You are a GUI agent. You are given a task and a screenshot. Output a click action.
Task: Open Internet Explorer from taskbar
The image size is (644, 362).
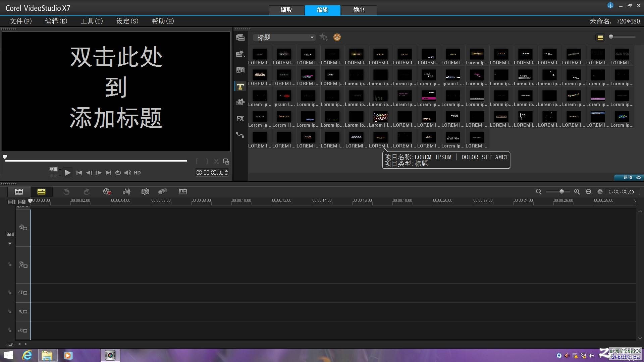[x=27, y=355]
